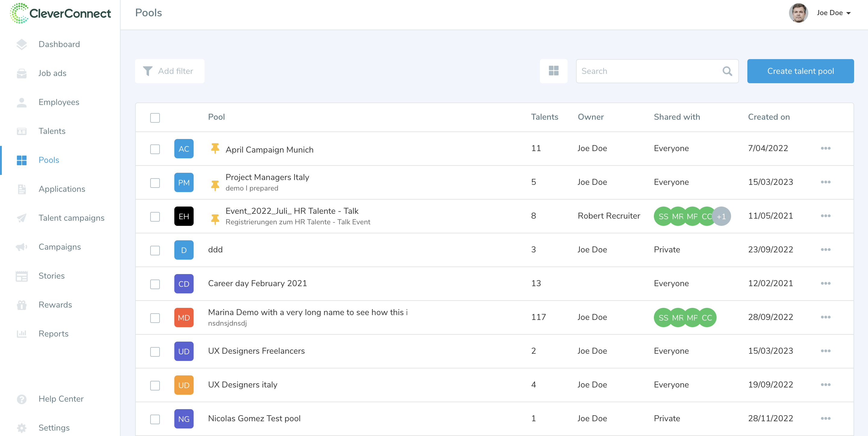Click the Add filter button
Viewport: 868px width, 436px height.
point(169,71)
